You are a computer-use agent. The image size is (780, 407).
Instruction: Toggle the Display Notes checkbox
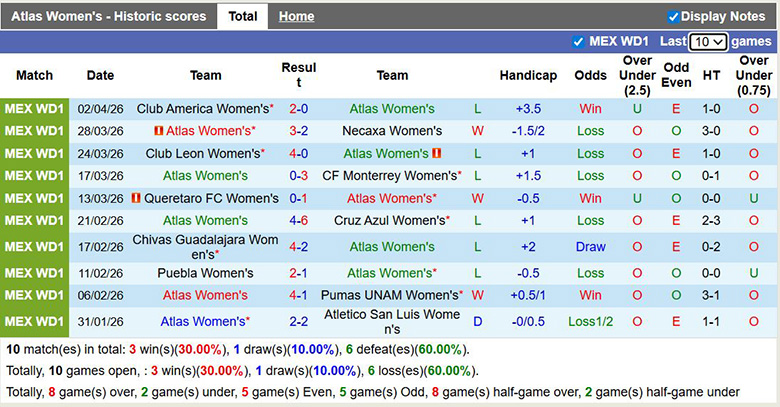(673, 17)
